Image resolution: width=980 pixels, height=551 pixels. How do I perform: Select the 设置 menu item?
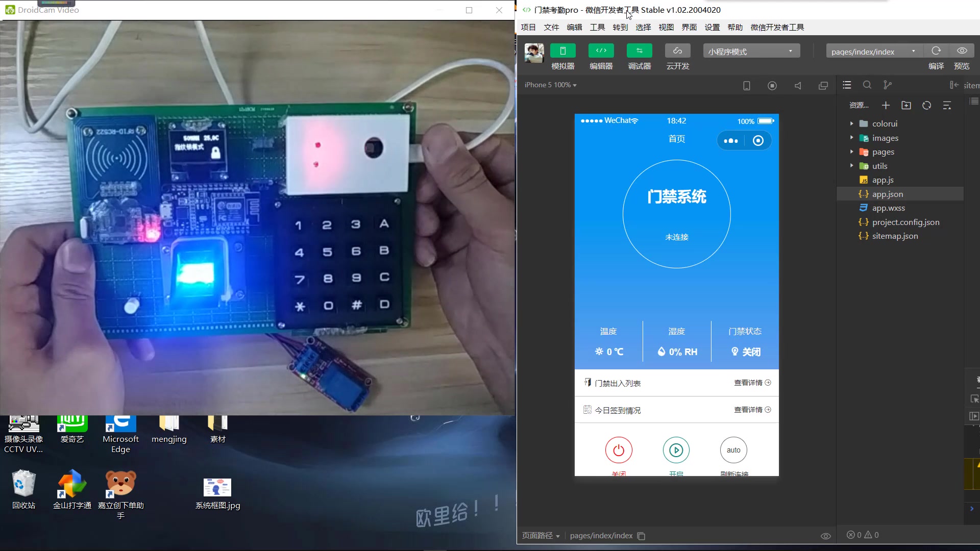point(712,27)
